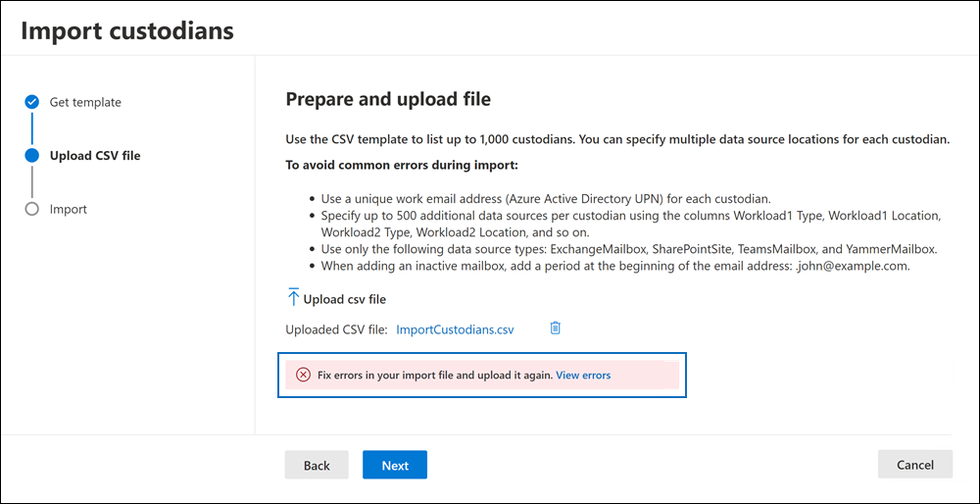The width and height of the screenshot is (980, 504).
Task: Click the upload arrow icon
Action: (293, 298)
